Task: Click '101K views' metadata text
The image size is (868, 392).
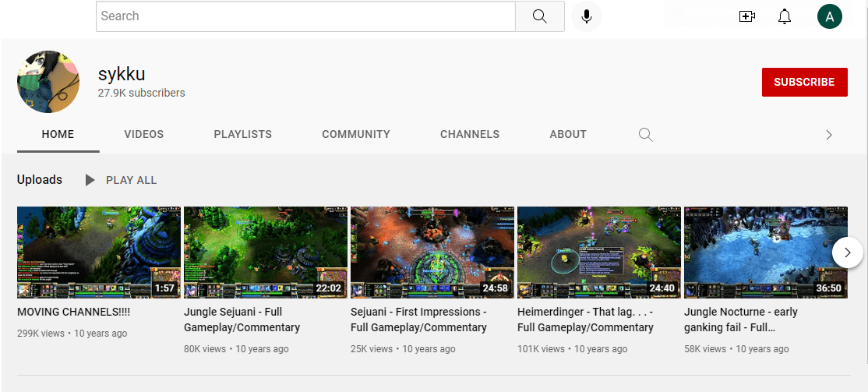Action: click(541, 349)
